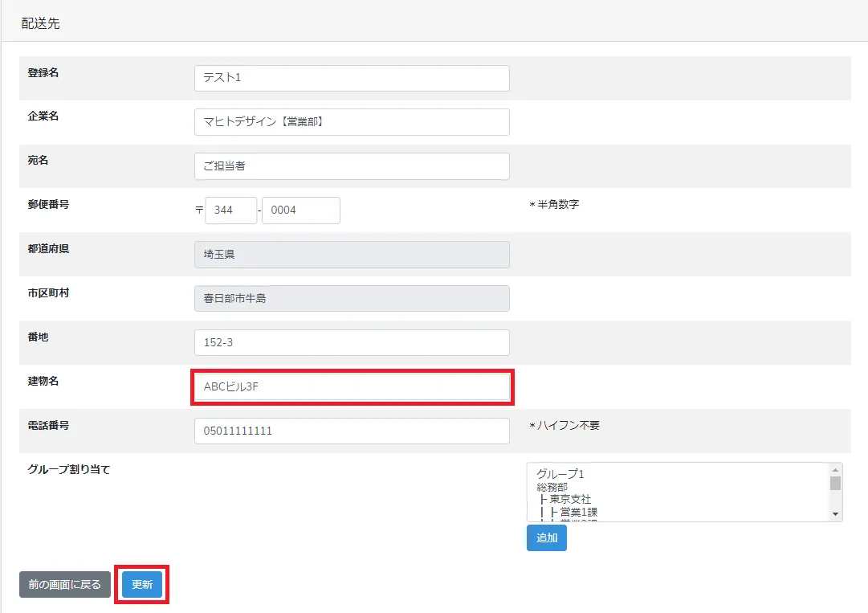Click the second postal code field showing 0004

(x=301, y=210)
